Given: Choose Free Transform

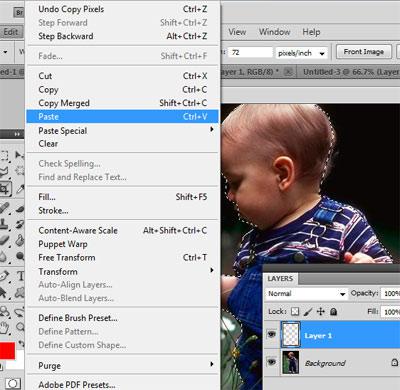Looking at the screenshot, I should pyautogui.click(x=123, y=257).
